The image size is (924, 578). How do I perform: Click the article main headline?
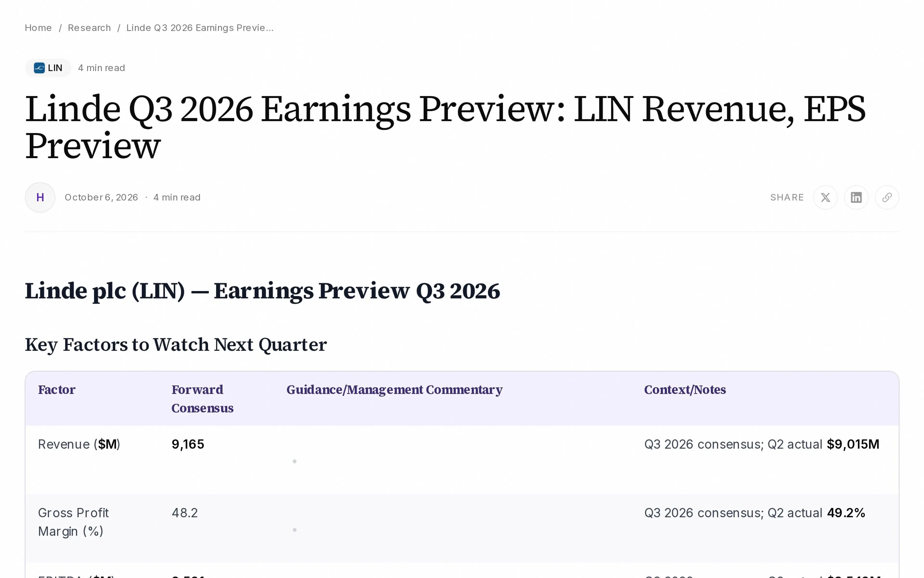[445, 127]
